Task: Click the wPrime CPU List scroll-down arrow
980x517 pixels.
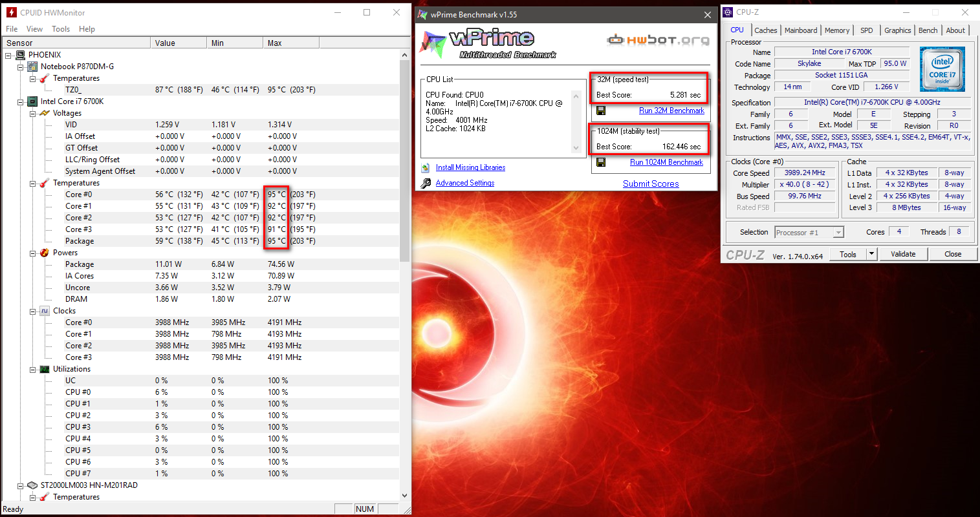Action: click(576, 148)
